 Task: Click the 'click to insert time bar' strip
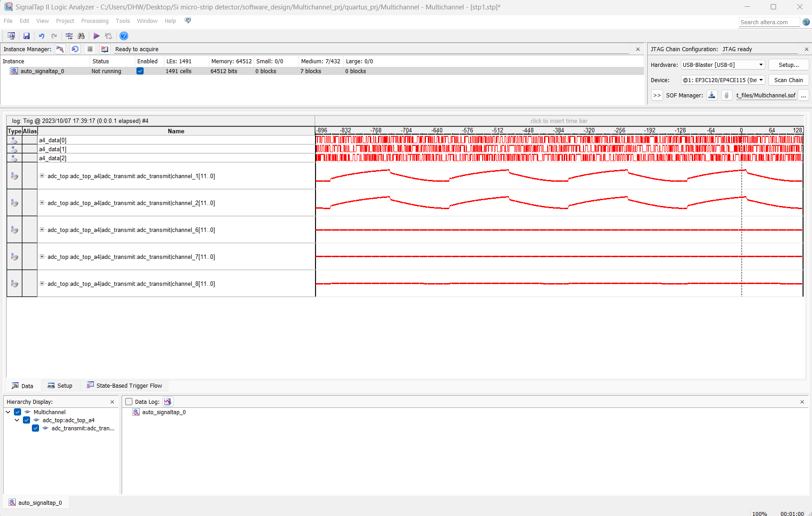tap(559, 121)
